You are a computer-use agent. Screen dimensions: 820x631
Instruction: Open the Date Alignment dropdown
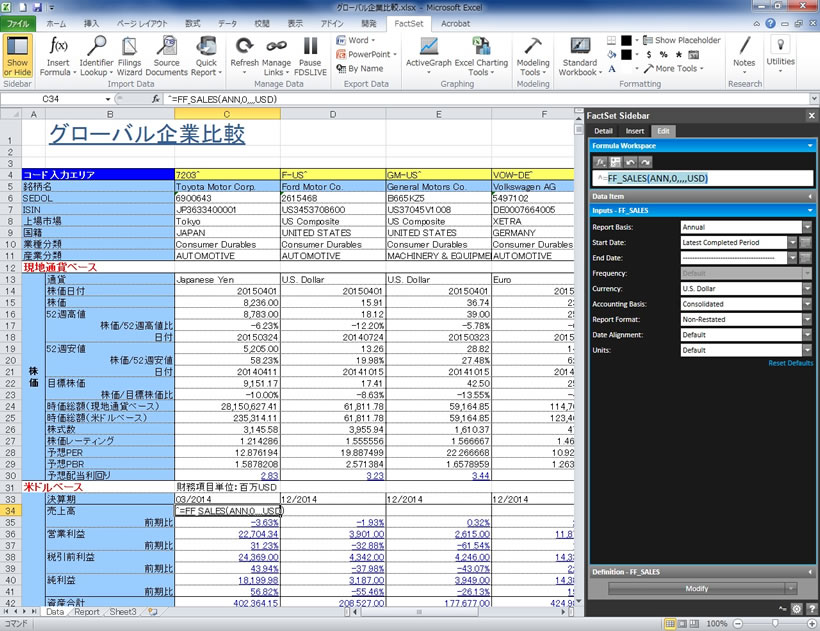pyautogui.click(x=807, y=335)
